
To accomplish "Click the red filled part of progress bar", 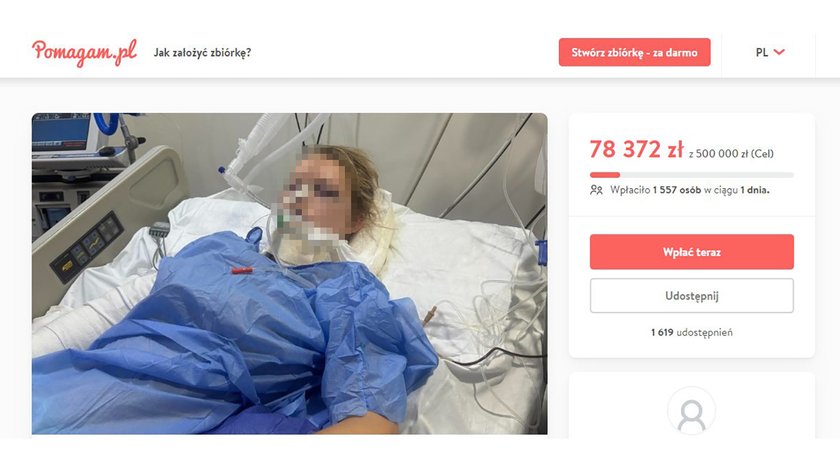I will click(x=605, y=175).
